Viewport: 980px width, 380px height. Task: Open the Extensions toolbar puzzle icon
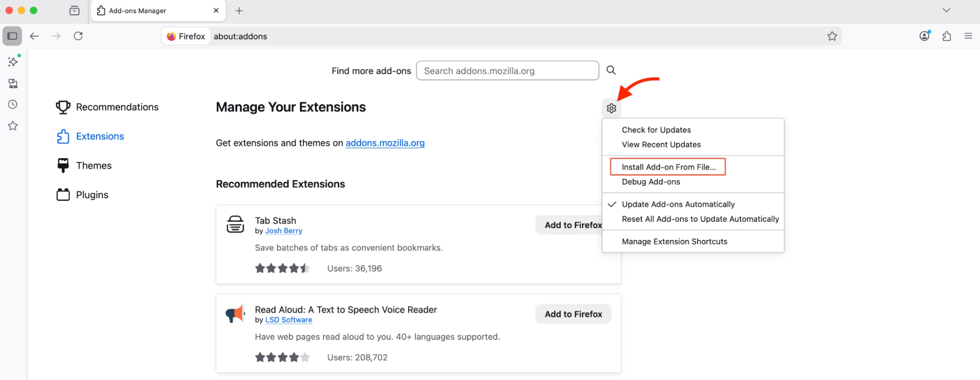(947, 36)
